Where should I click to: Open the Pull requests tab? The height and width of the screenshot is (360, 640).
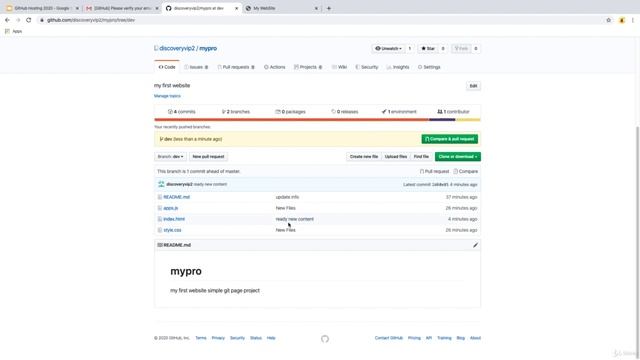coord(236,67)
